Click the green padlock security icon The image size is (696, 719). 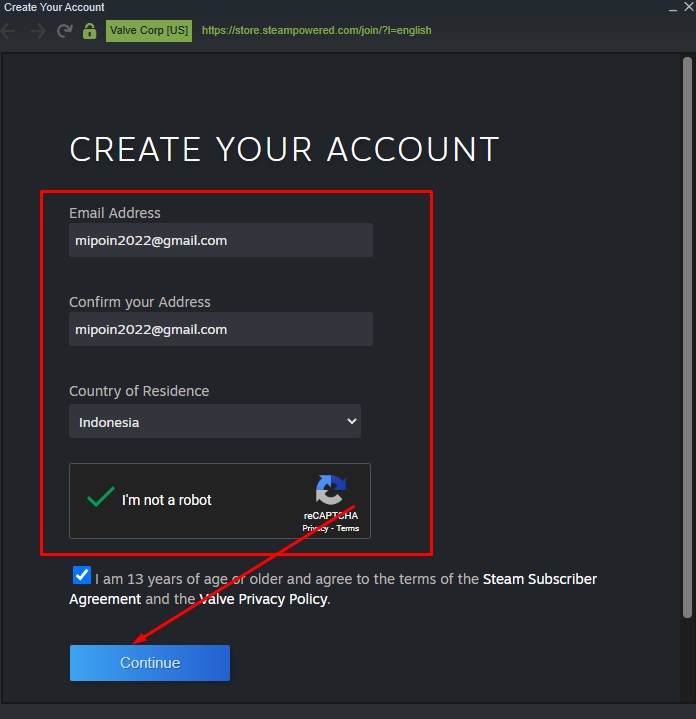pos(90,31)
